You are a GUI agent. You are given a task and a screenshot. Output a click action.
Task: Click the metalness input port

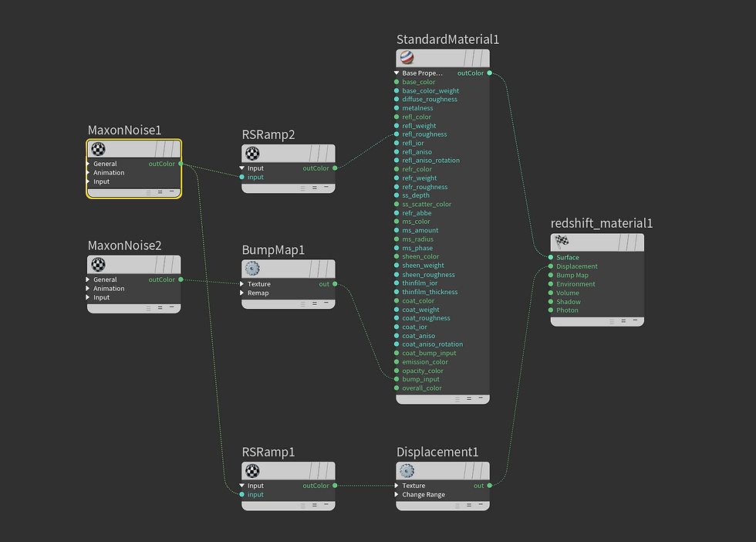point(397,108)
